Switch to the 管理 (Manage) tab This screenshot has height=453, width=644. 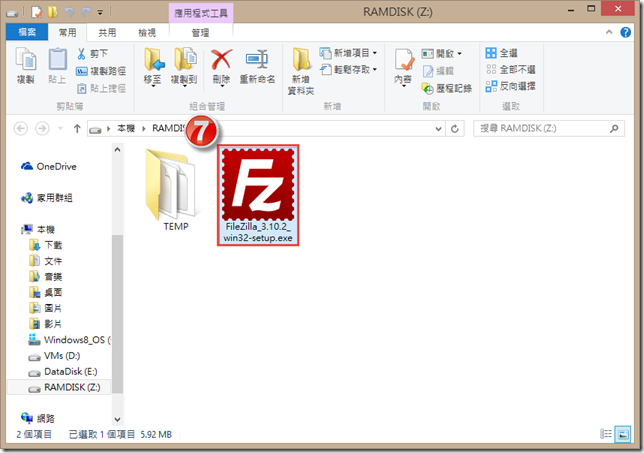(200, 32)
